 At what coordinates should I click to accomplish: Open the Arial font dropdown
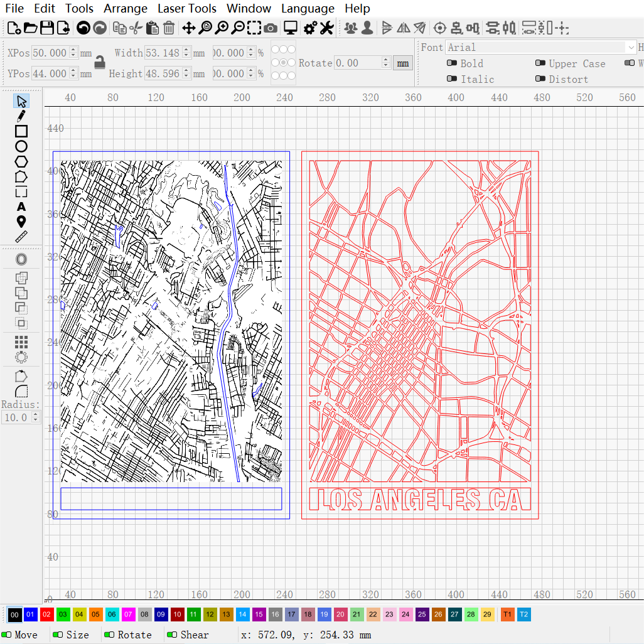click(x=630, y=47)
